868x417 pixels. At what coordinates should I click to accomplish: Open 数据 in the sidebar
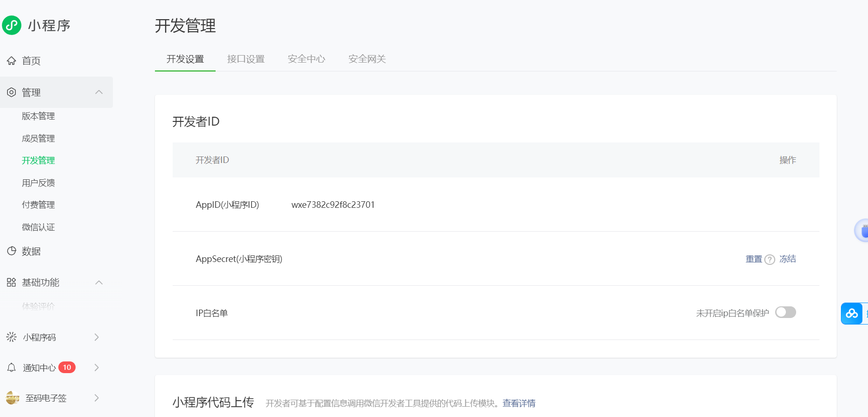[x=31, y=251]
